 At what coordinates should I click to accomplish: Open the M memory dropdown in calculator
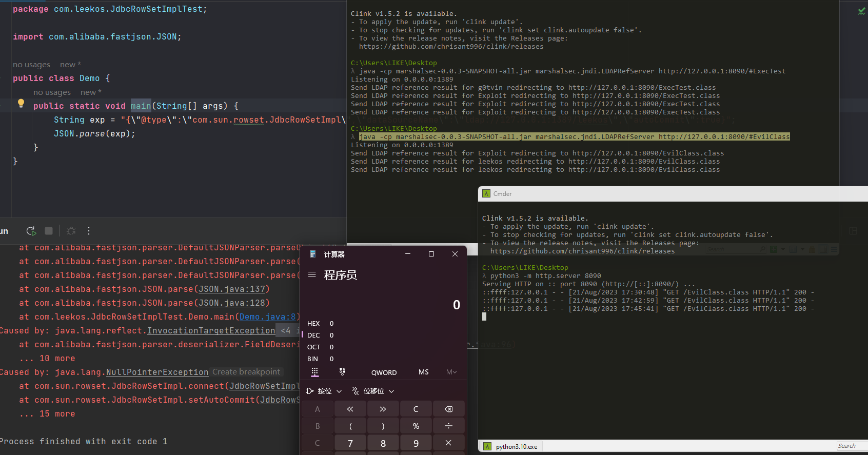point(451,372)
